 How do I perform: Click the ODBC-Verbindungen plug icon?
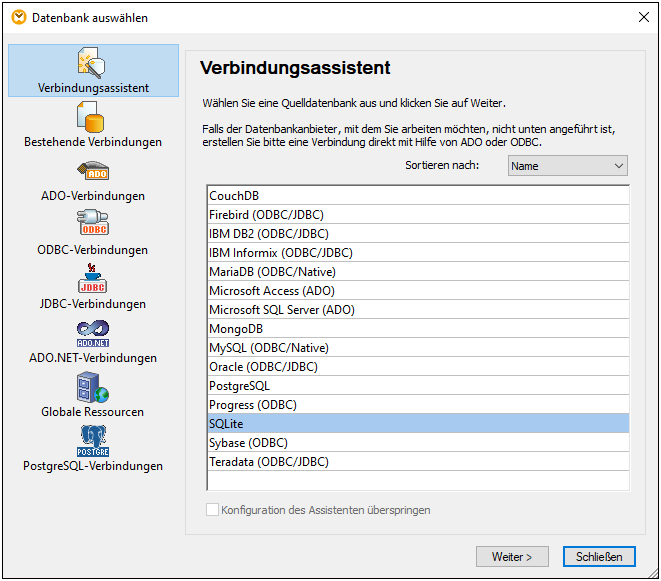pos(92,224)
